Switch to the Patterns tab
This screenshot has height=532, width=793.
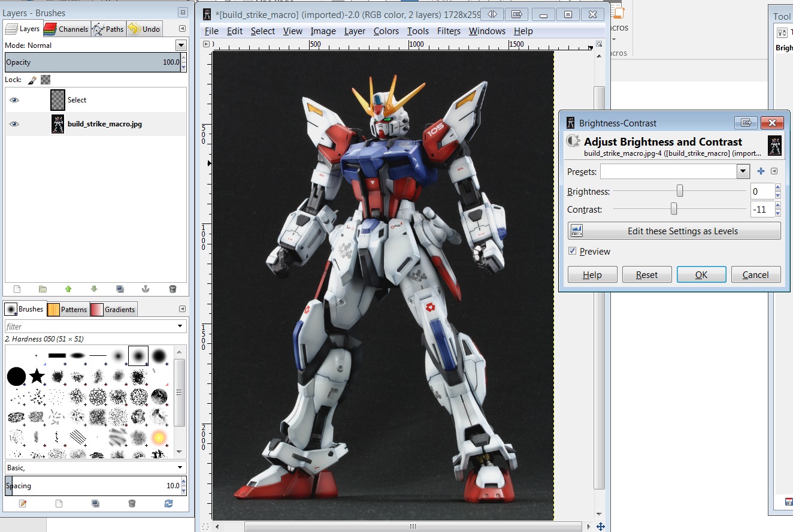(x=68, y=309)
